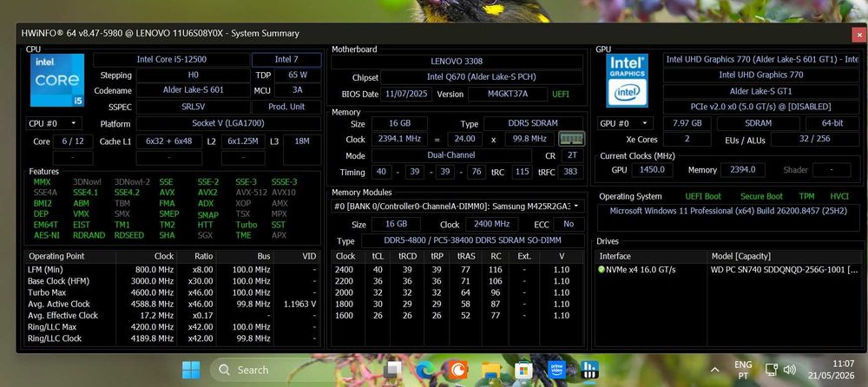Open Crunchyroll from the taskbar

[457, 370]
